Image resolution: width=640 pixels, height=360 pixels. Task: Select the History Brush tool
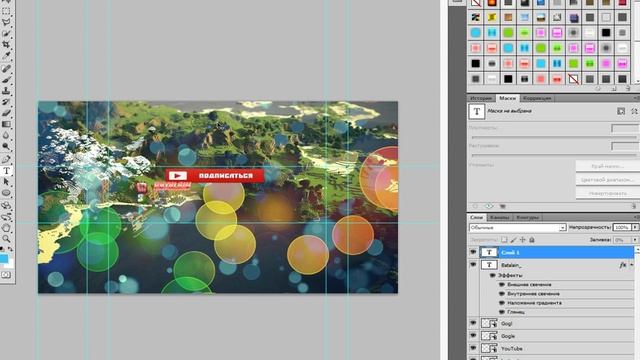6,102
